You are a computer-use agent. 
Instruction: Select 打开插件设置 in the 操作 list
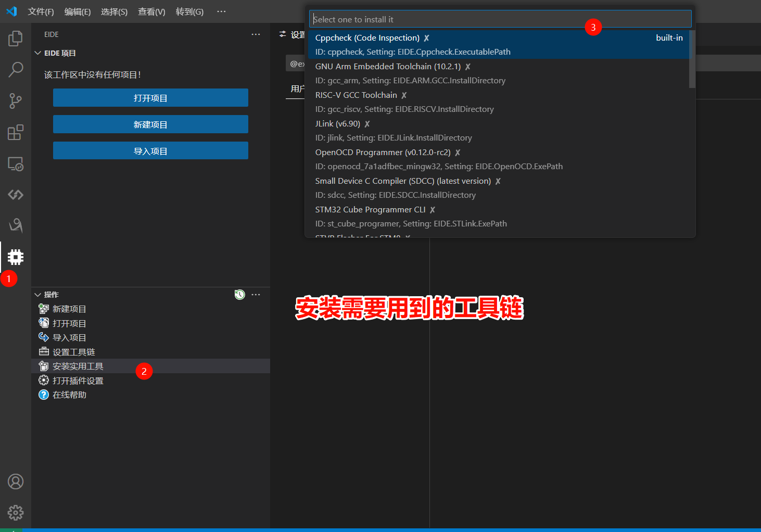click(78, 381)
